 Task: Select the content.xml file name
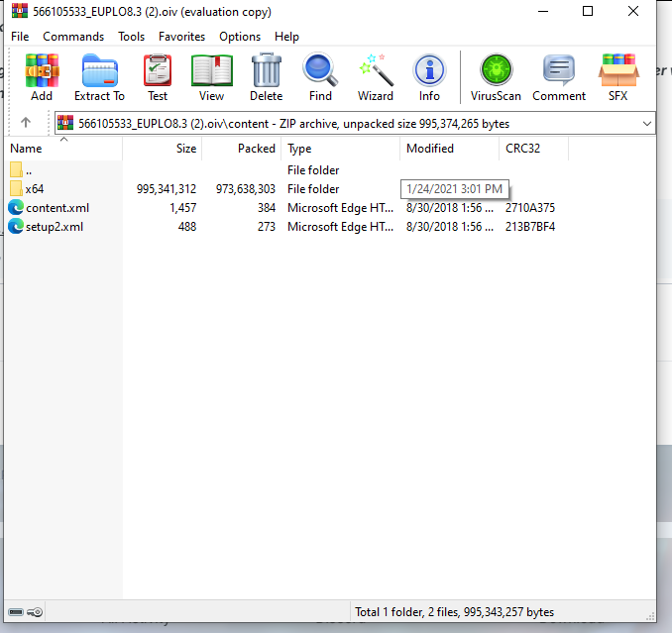coord(57,208)
